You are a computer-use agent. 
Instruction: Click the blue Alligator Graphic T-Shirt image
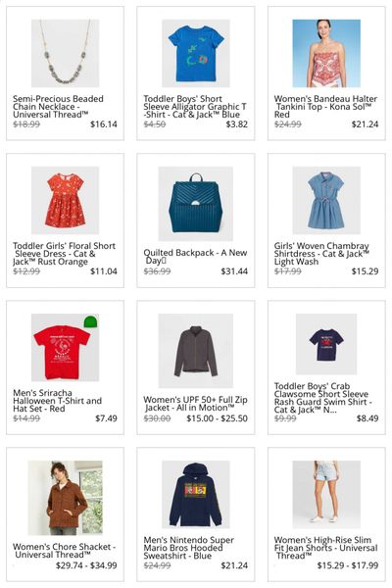tap(195, 53)
